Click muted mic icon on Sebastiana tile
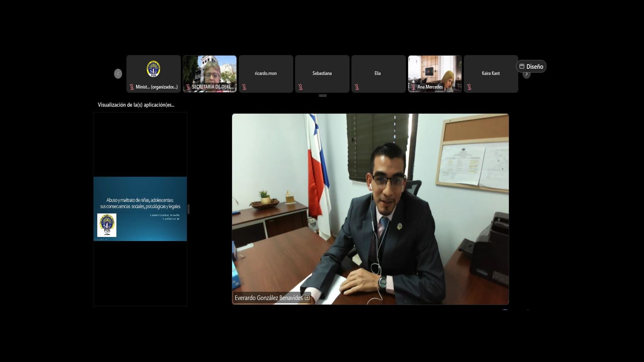 301,87
